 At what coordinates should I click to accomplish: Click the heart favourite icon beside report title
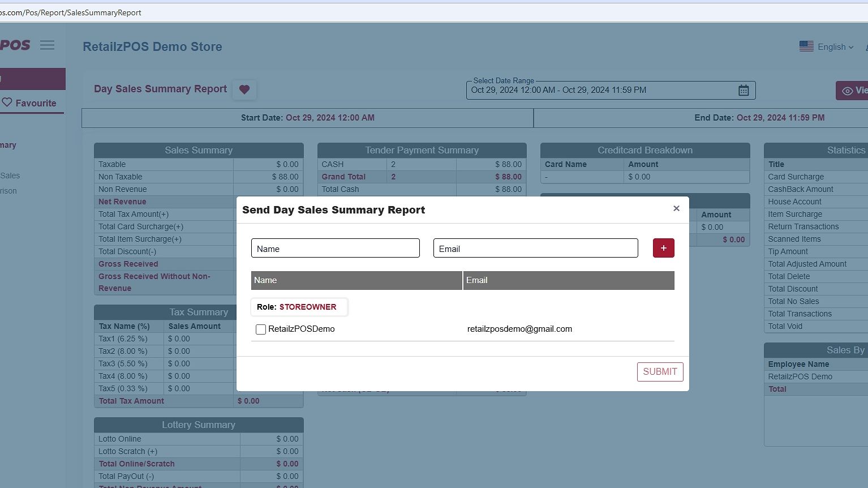click(x=244, y=89)
